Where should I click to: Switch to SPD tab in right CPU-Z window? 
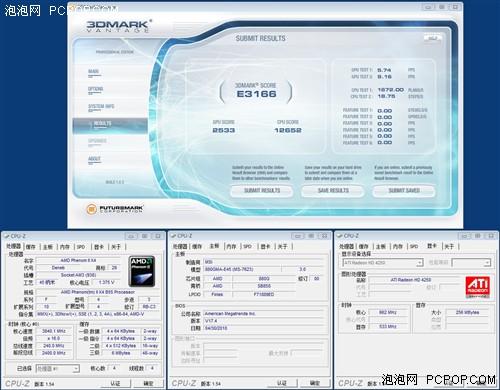click(414, 246)
